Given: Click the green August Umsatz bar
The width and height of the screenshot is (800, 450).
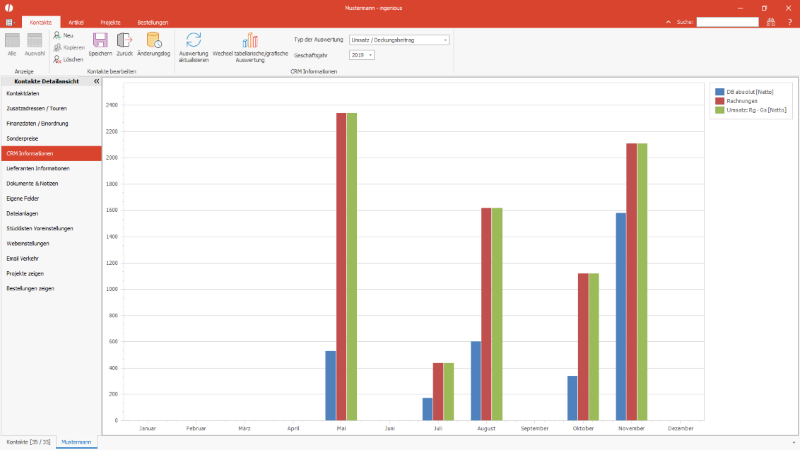Looking at the screenshot, I should coord(496,314).
